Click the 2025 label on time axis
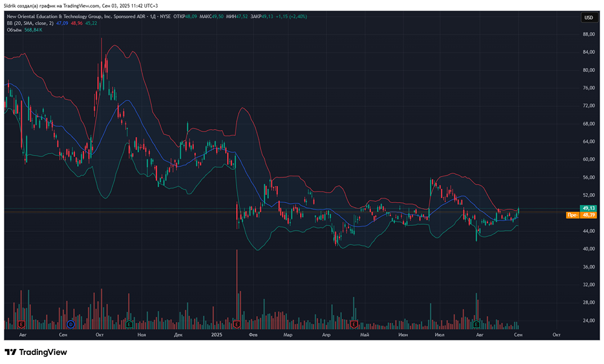Image resolution: width=604 pixels, height=364 pixels. (217, 335)
